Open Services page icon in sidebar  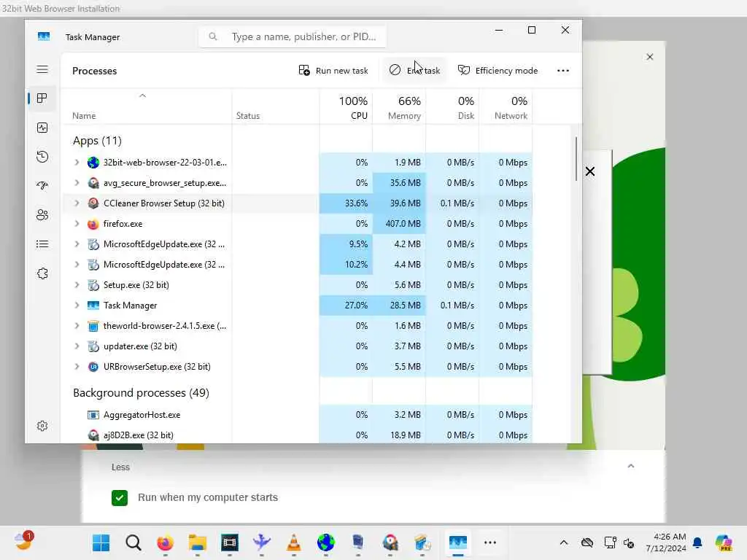coord(42,273)
